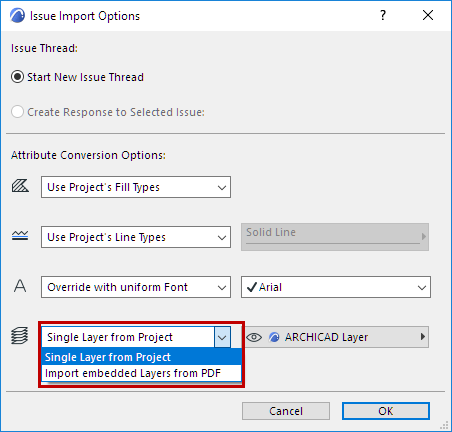This screenshot has height=432, width=452.
Task: Click the Cancel button
Action: [286, 411]
